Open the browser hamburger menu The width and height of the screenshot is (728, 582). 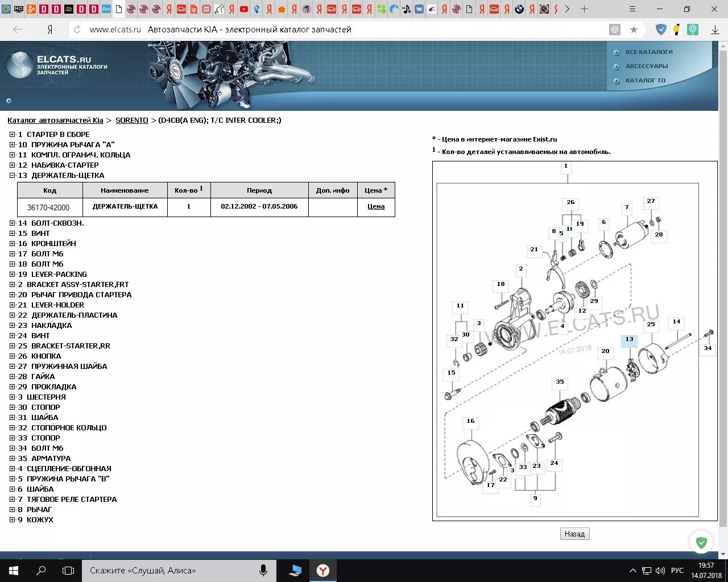(x=633, y=9)
